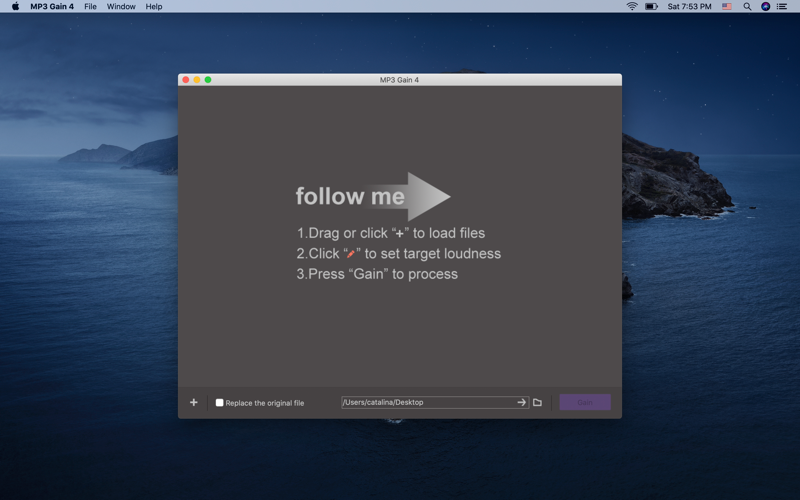Open the Window menu

121,6
